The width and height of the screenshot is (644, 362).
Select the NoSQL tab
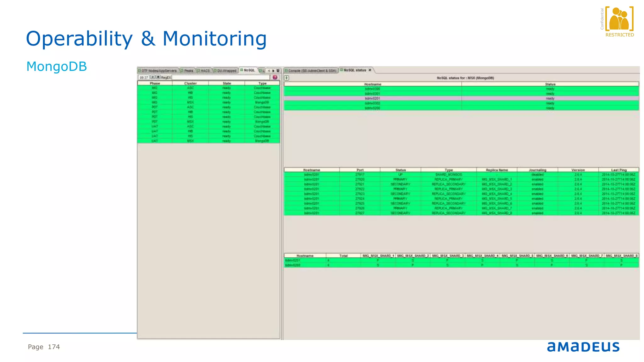(x=248, y=70)
